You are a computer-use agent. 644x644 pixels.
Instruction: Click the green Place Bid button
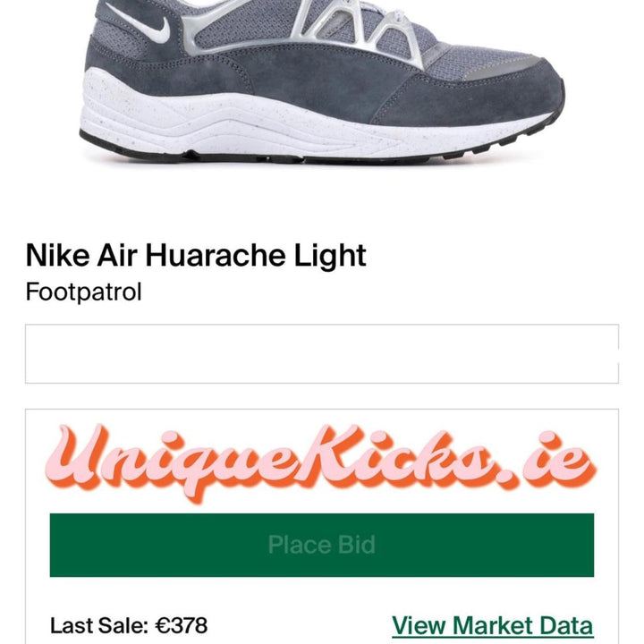322,545
